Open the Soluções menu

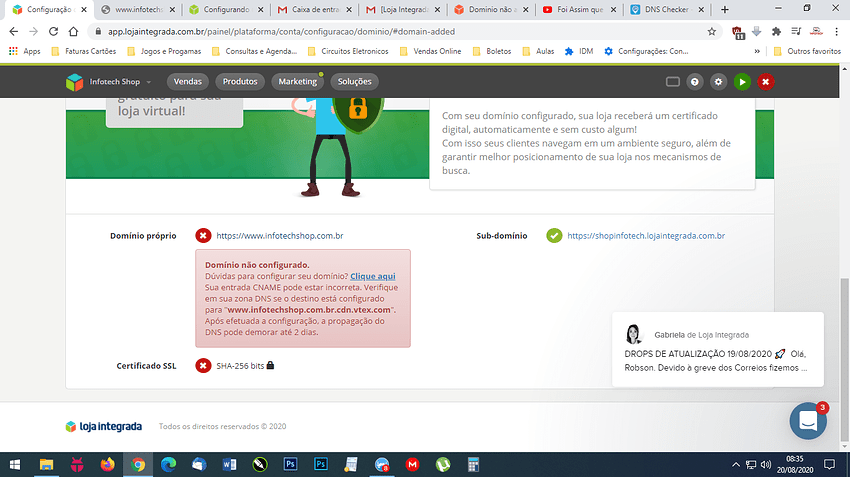tap(355, 81)
